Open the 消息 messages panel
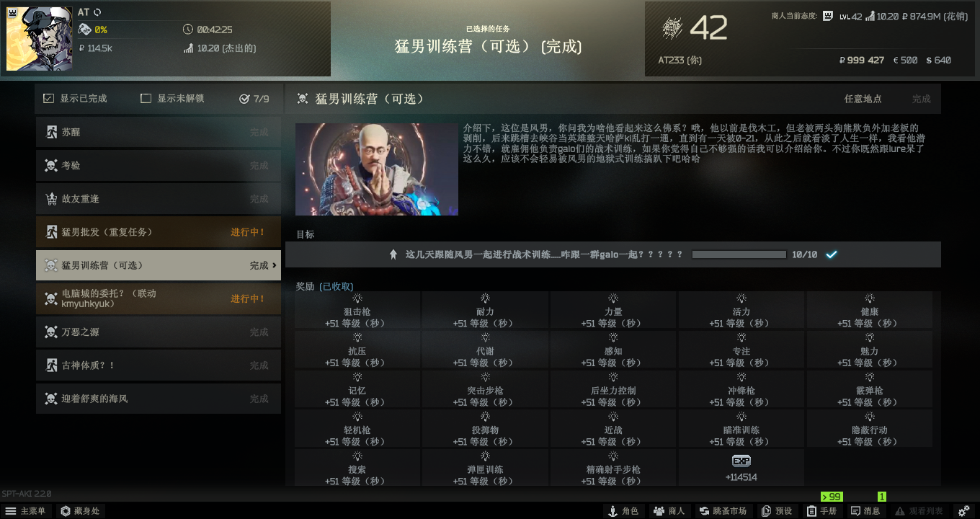The image size is (980, 519). tap(866, 510)
